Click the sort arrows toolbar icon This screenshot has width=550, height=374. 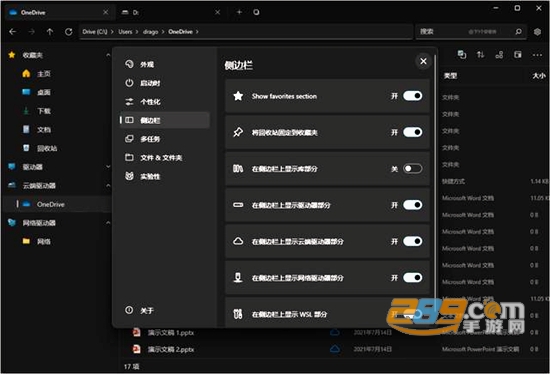click(481, 55)
